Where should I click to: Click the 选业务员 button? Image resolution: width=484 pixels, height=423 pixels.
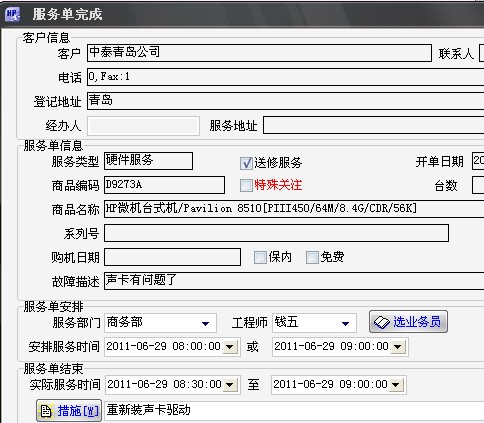(x=408, y=322)
